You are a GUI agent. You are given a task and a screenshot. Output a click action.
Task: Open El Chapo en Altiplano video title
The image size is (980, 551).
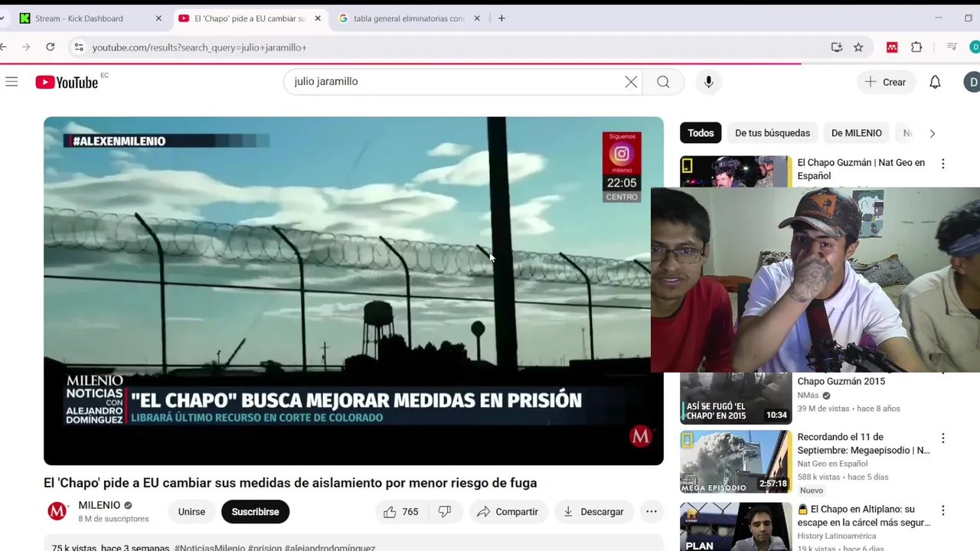(x=864, y=516)
